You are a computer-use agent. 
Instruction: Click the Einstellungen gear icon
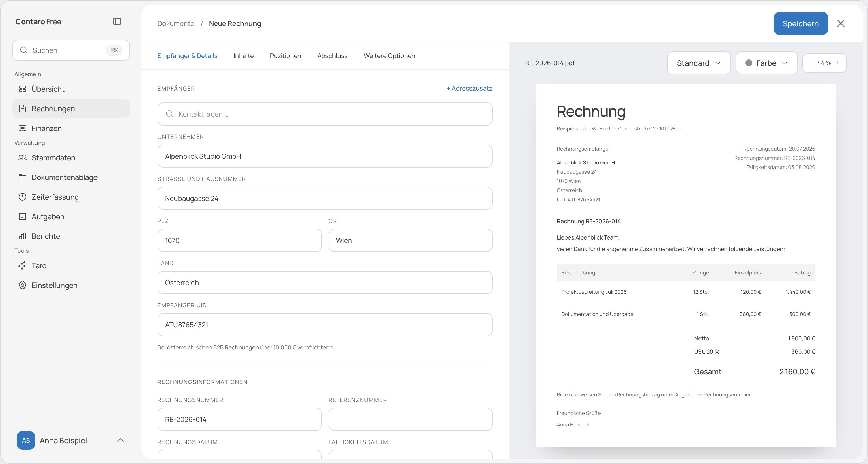pos(23,285)
